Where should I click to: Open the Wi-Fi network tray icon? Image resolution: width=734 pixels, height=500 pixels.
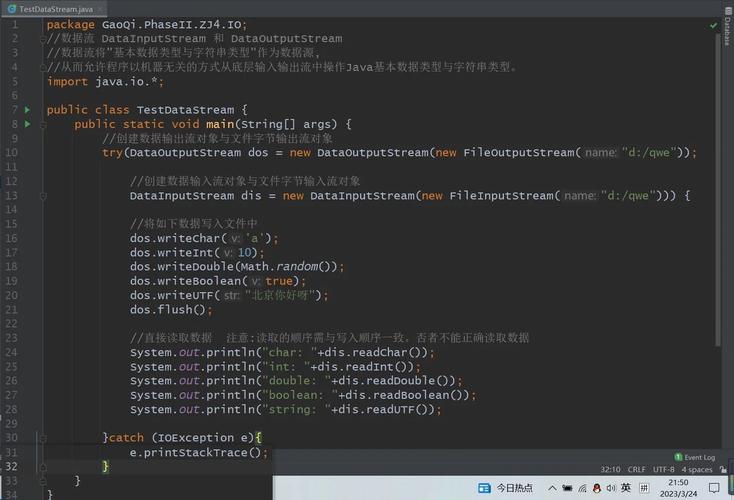click(x=582, y=488)
